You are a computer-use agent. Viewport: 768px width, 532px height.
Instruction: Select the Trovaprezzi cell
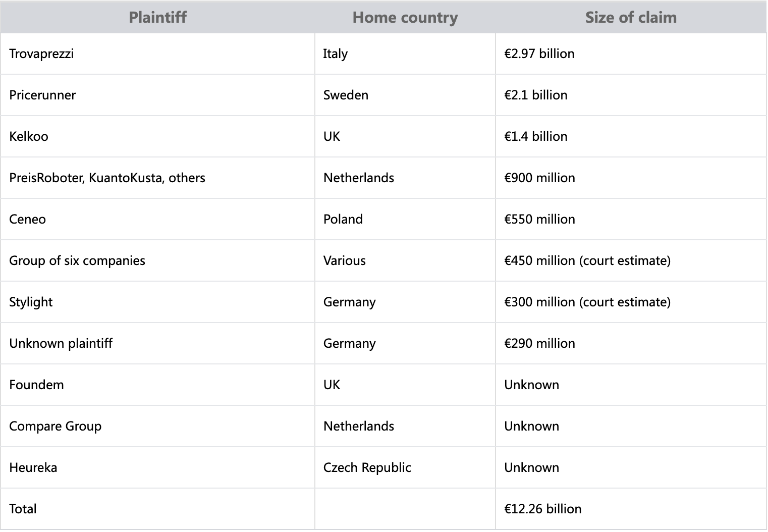[x=157, y=54]
